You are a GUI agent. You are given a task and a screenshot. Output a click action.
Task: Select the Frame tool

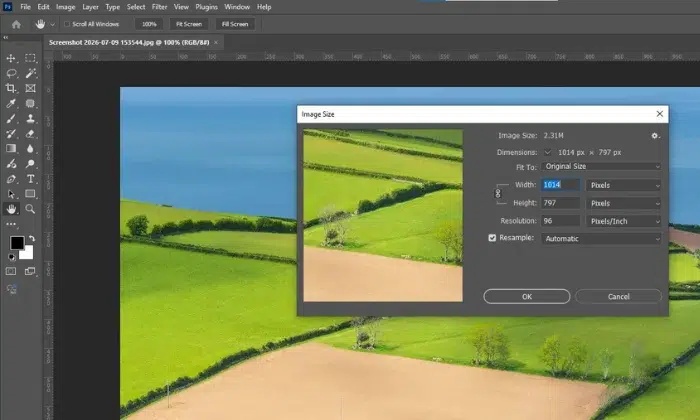tap(30, 88)
